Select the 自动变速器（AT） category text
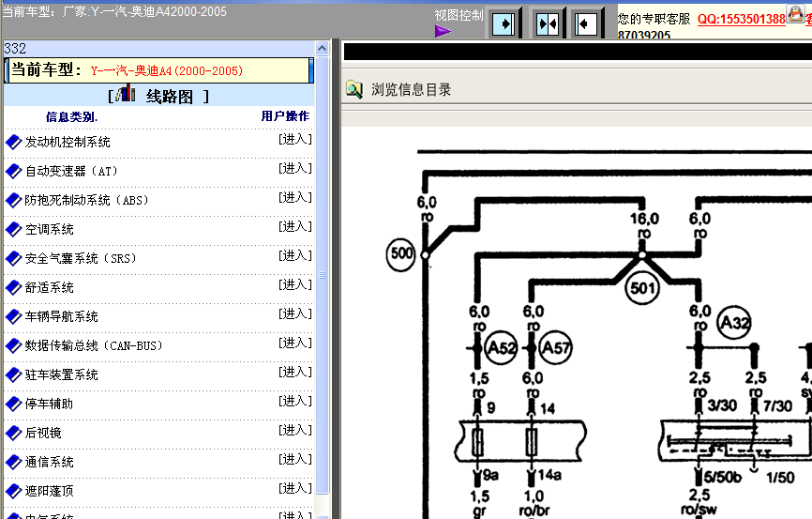The width and height of the screenshot is (812, 519). 71,171
